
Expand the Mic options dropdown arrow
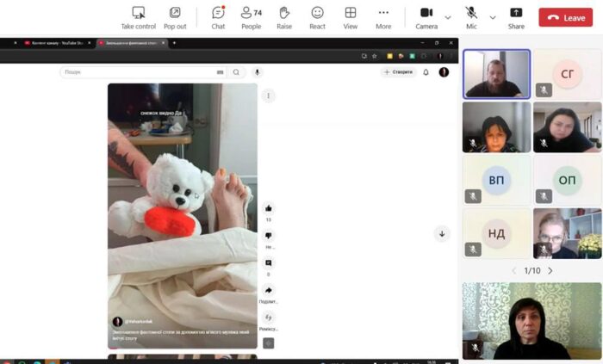point(493,16)
